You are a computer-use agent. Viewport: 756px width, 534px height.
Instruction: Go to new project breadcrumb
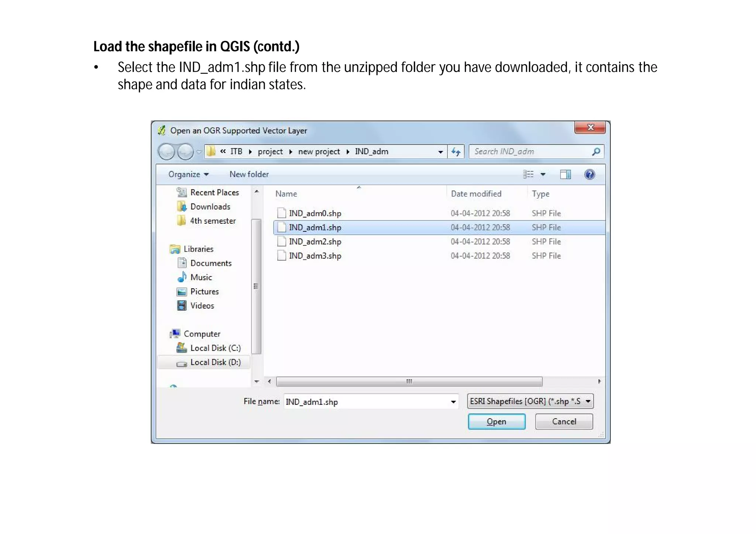click(319, 152)
